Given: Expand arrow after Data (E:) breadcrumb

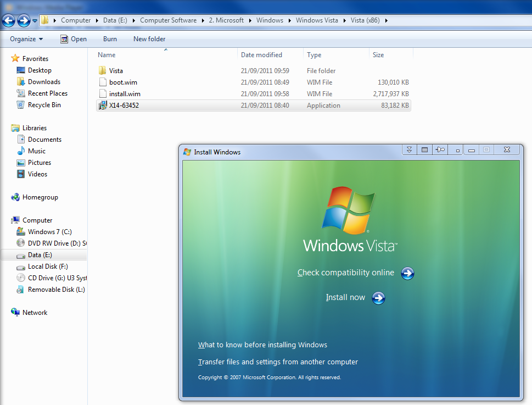Looking at the screenshot, I should click(x=133, y=21).
